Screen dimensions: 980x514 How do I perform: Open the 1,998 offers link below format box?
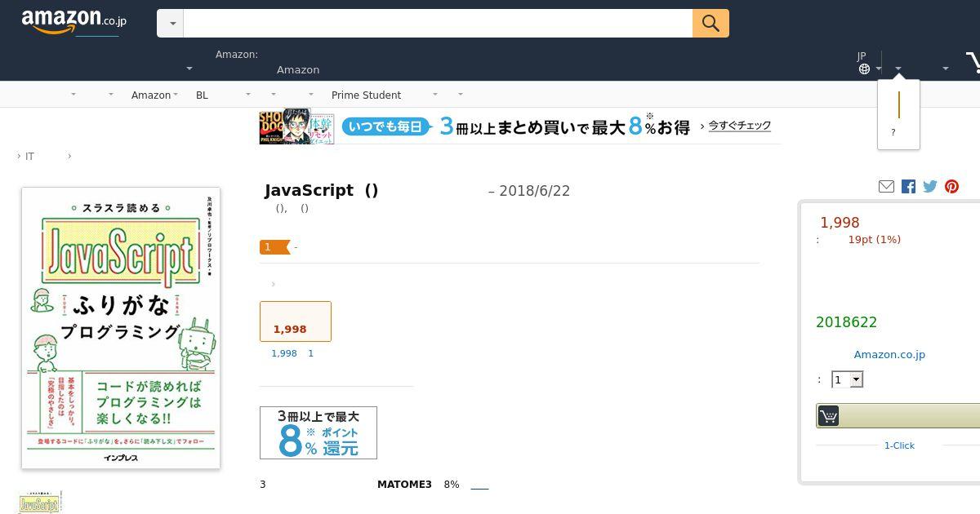click(x=292, y=353)
